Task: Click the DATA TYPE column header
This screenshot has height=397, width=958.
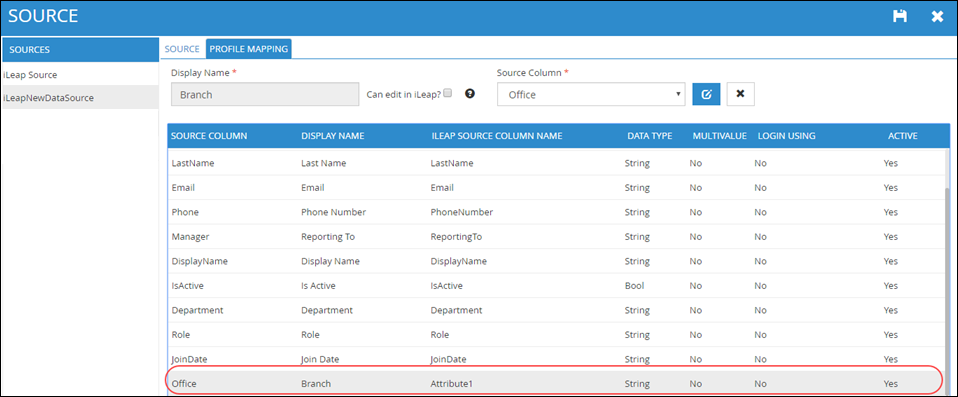Action: point(650,136)
